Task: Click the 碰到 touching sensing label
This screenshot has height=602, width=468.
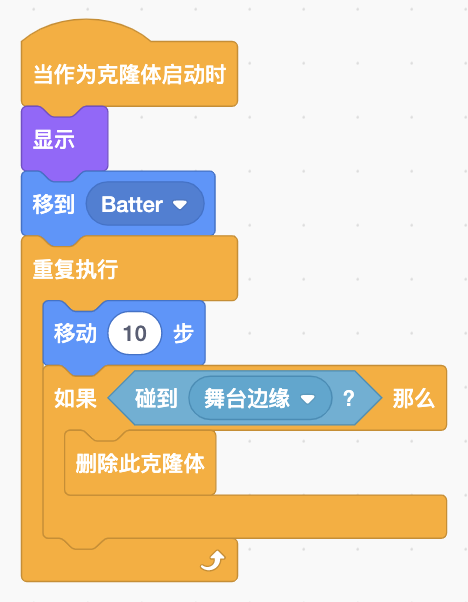Action: point(156,398)
